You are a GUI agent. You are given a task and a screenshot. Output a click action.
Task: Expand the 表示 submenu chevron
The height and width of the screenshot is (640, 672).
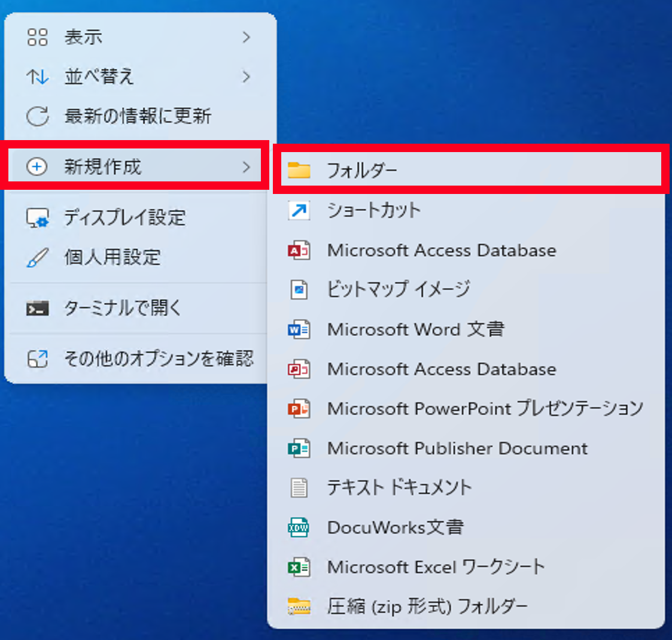point(246,37)
